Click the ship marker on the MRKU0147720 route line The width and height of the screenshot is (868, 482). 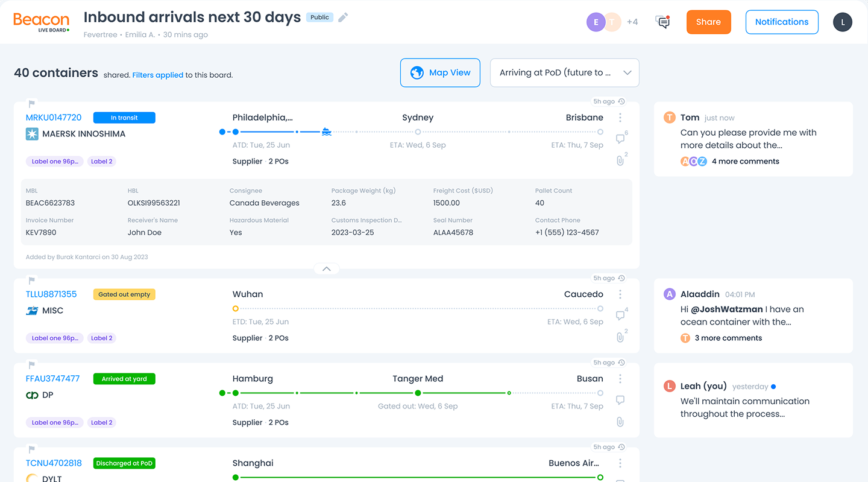326,132
